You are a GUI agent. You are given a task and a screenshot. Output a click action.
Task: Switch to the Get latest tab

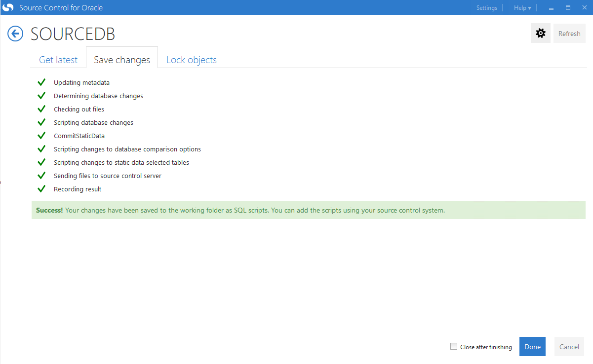pyautogui.click(x=58, y=60)
